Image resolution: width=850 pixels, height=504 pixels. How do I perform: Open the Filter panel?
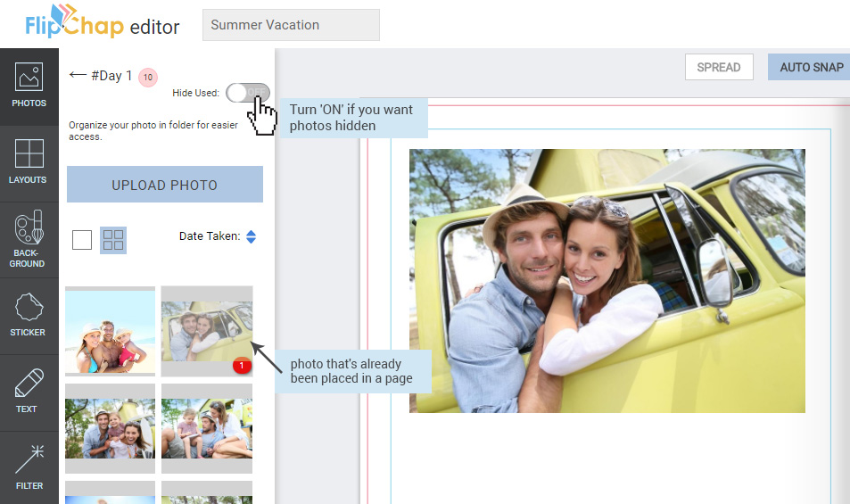click(x=29, y=468)
